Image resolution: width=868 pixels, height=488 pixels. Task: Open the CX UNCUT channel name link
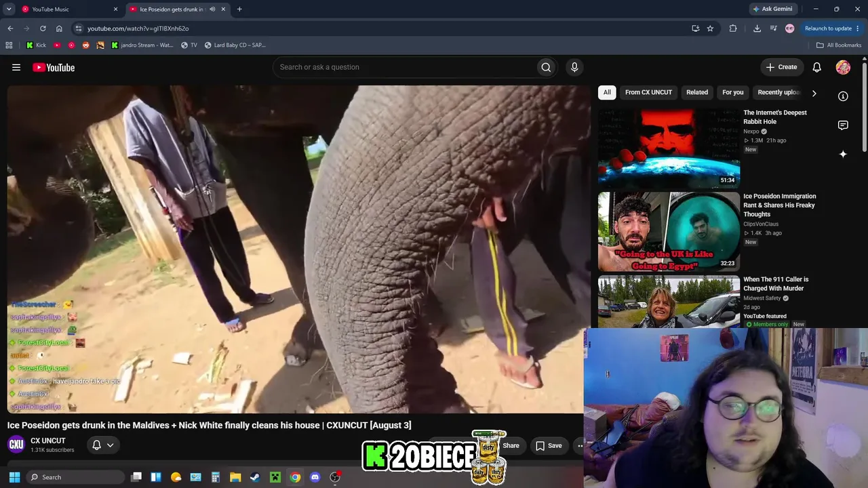click(48, 441)
